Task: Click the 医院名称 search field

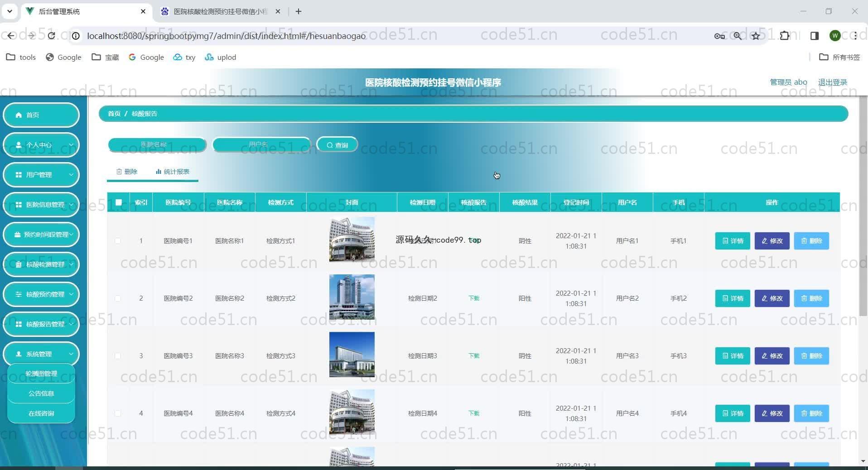Action: (x=157, y=144)
